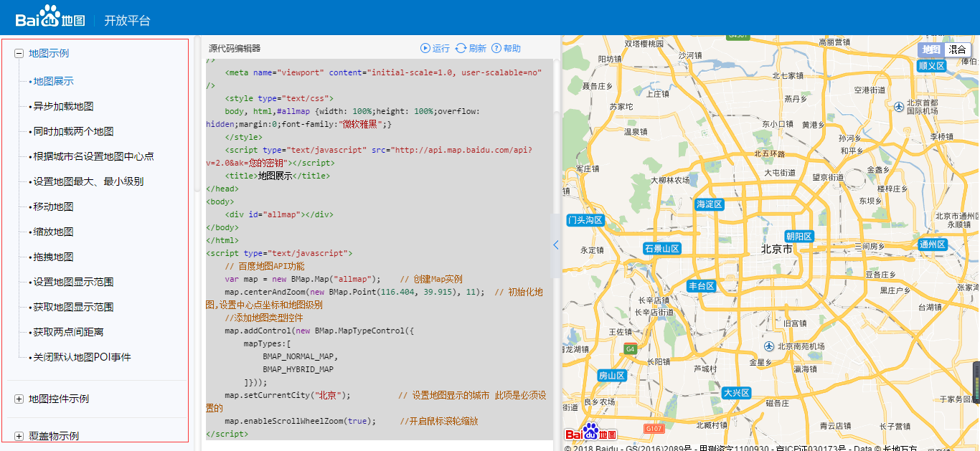Click the 北京市 city label
Image resolution: width=980 pixels, height=451 pixels.
click(777, 250)
